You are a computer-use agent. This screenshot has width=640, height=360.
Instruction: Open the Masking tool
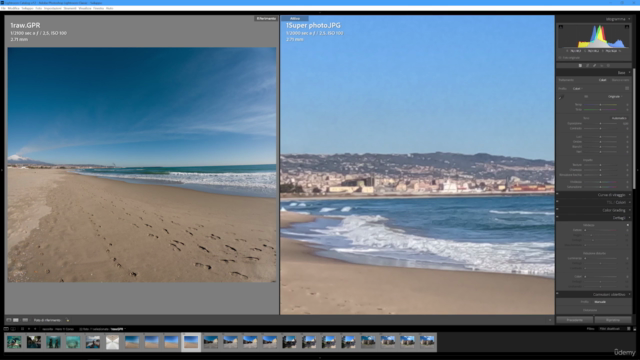(x=608, y=65)
